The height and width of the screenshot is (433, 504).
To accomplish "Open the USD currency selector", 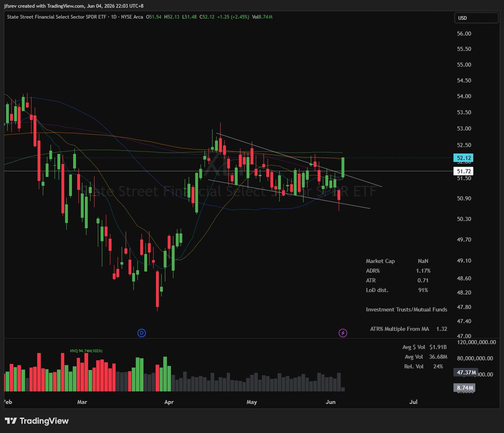I will click(476, 18).
